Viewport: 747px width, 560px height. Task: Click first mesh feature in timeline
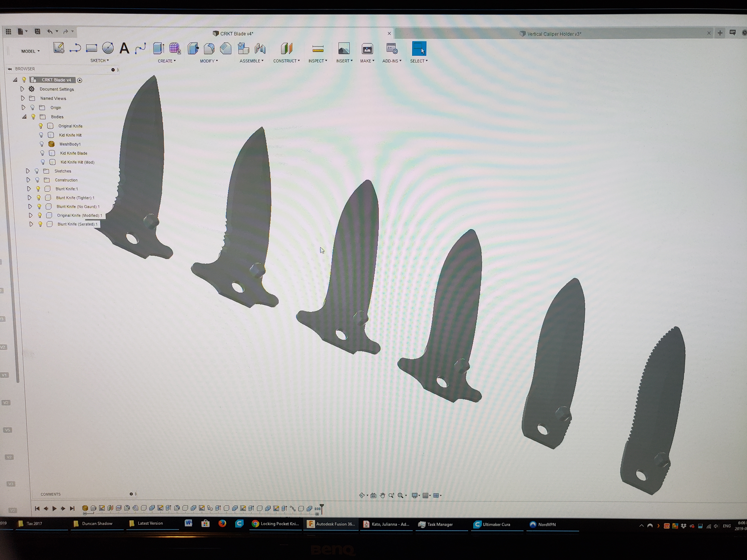[85, 508]
